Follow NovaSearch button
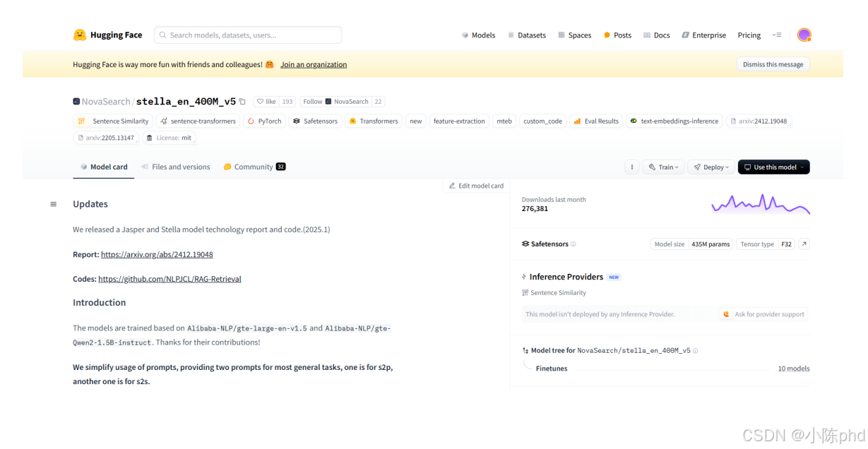Image resolution: width=868 pixels, height=449 pixels. [335, 102]
